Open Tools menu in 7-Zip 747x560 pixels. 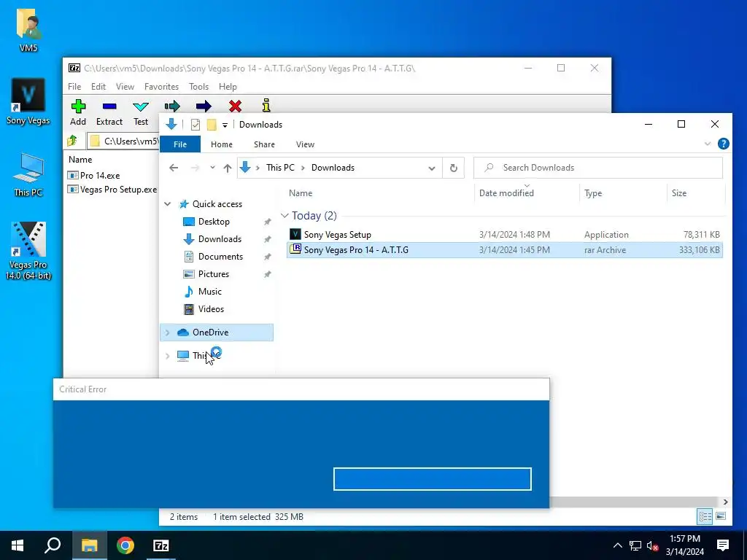point(198,87)
